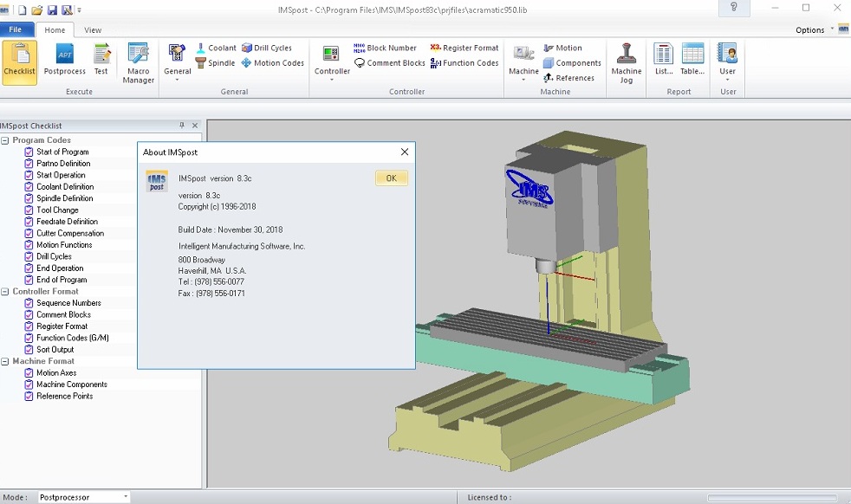
Task: Close the IMSpost Checklist panel
Action: (195, 126)
